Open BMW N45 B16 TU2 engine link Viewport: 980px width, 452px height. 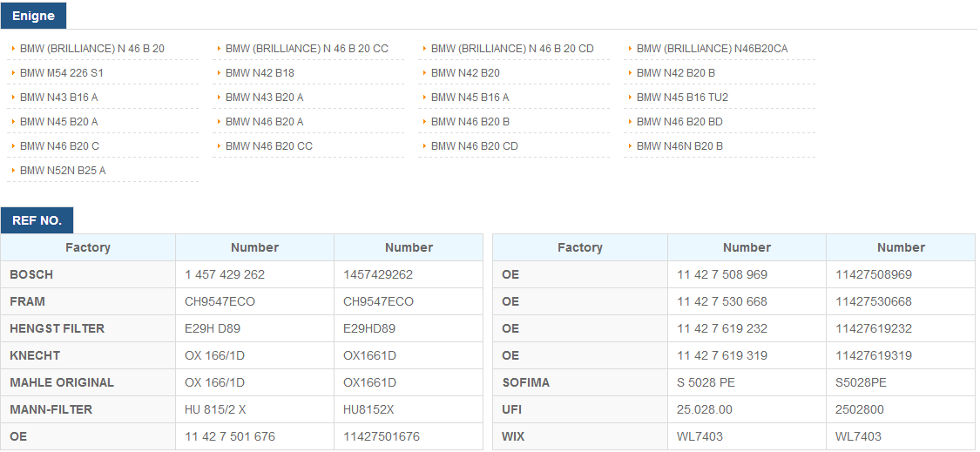pos(682,97)
